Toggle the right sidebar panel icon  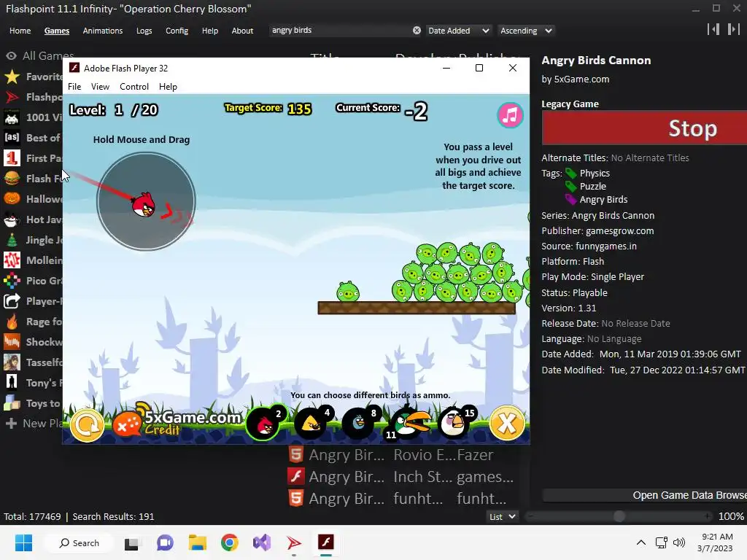pyautogui.click(x=733, y=29)
